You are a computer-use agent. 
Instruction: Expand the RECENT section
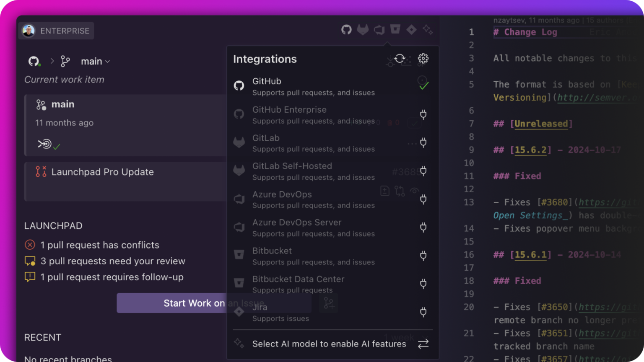42,337
